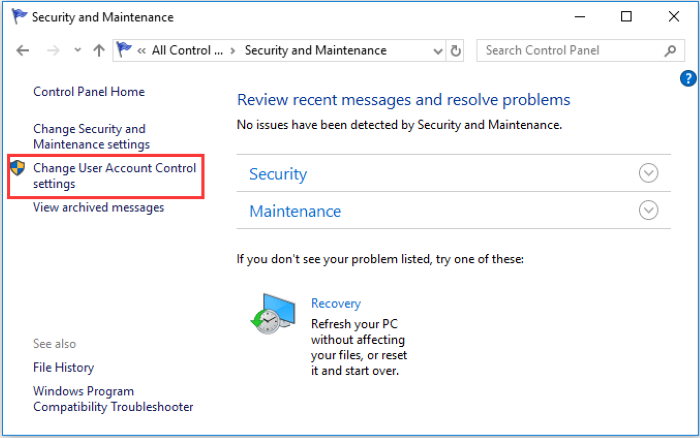Click Security and Maintenance breadcrumb segment

tap(316, 50)
